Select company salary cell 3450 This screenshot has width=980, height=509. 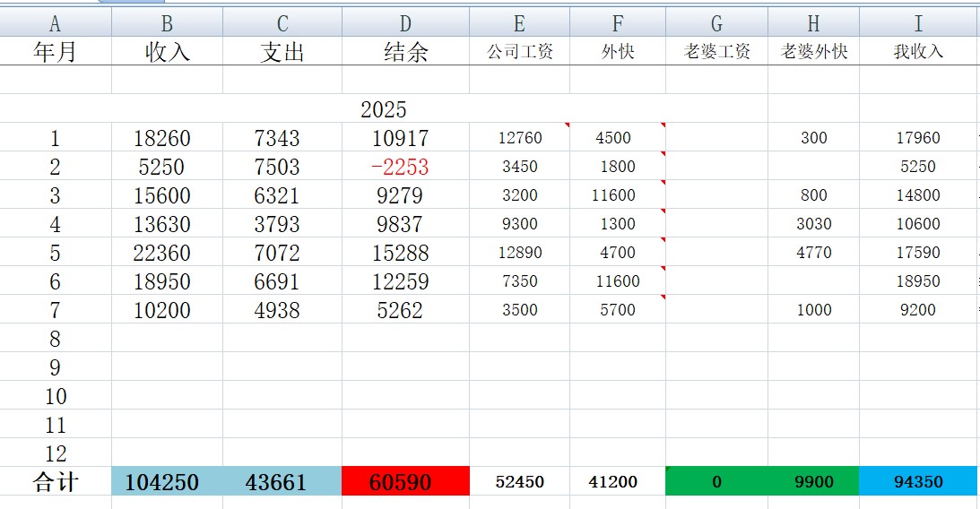519,166
